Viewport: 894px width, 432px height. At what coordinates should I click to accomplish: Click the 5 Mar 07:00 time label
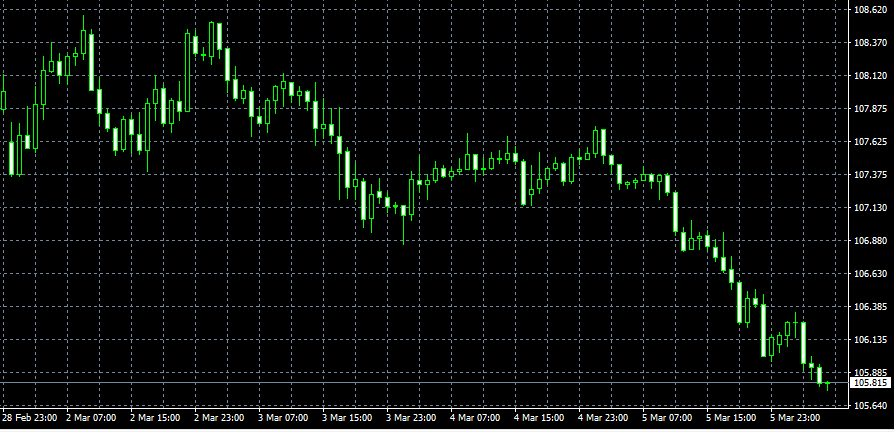tap(668, 418)
